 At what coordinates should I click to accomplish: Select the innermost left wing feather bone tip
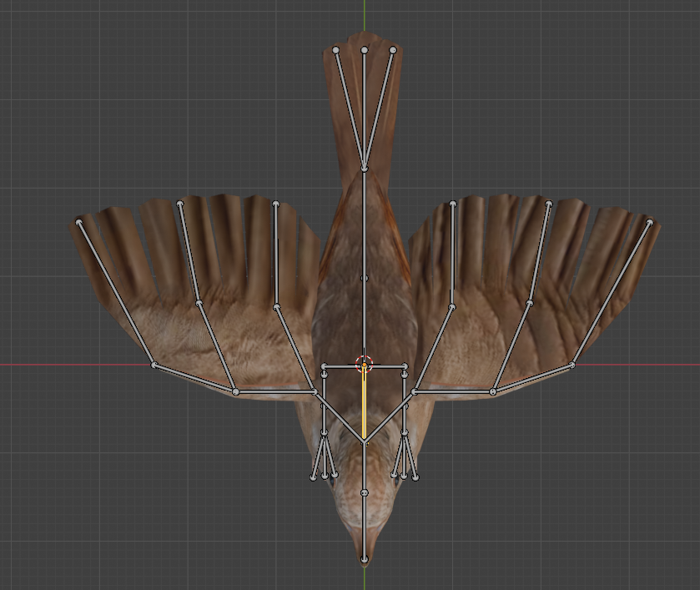(276, 203)
